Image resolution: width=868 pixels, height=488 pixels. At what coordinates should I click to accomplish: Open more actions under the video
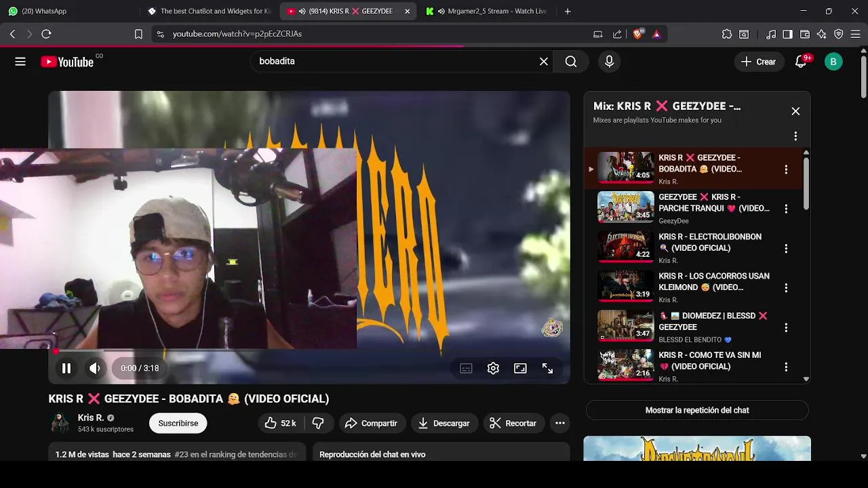[x=560, y=423]
